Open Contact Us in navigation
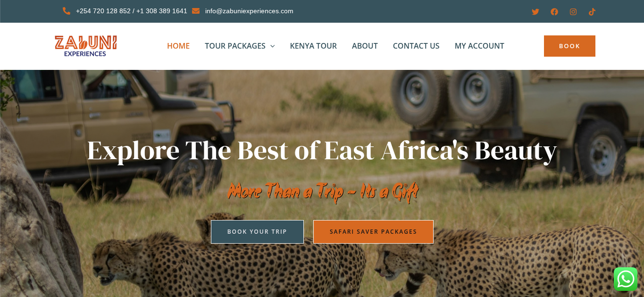Viewport: 644px width, 297px height. (x=416, y=46)
